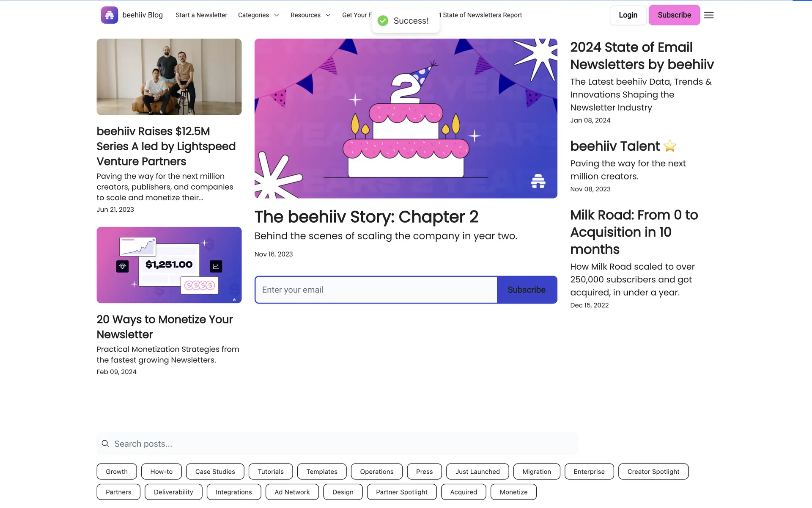Open Milk Road acquisition article title
812x508 pixels.
[634, 232]
